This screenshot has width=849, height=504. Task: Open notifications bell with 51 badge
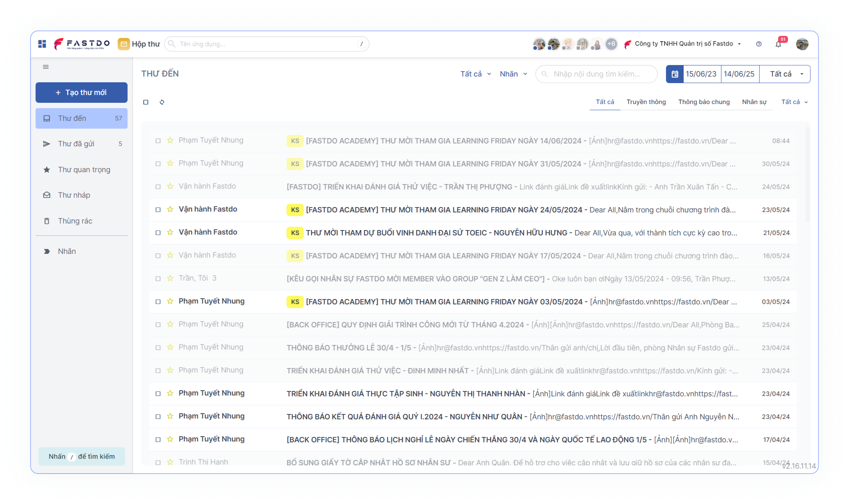pos(778,44)
